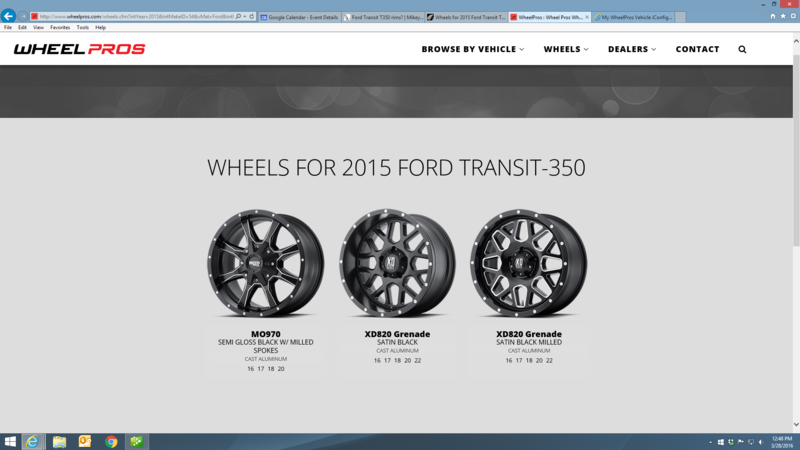This screenshot has width=800, height=450.
Task: Open a new blank browser tab
Action: (x=681, y=17)
